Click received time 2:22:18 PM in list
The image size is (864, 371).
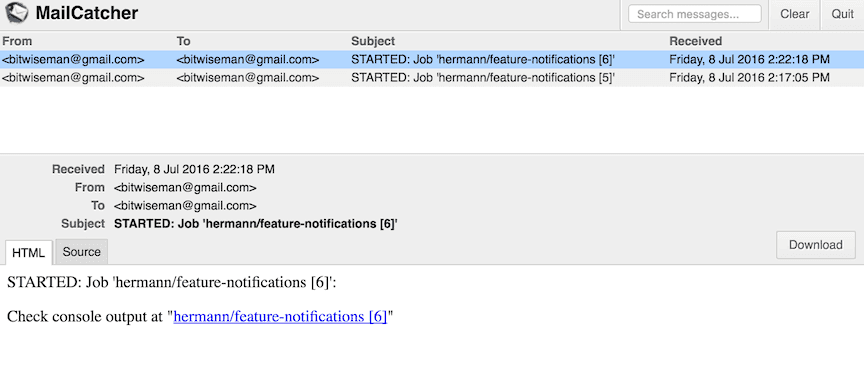749,60
